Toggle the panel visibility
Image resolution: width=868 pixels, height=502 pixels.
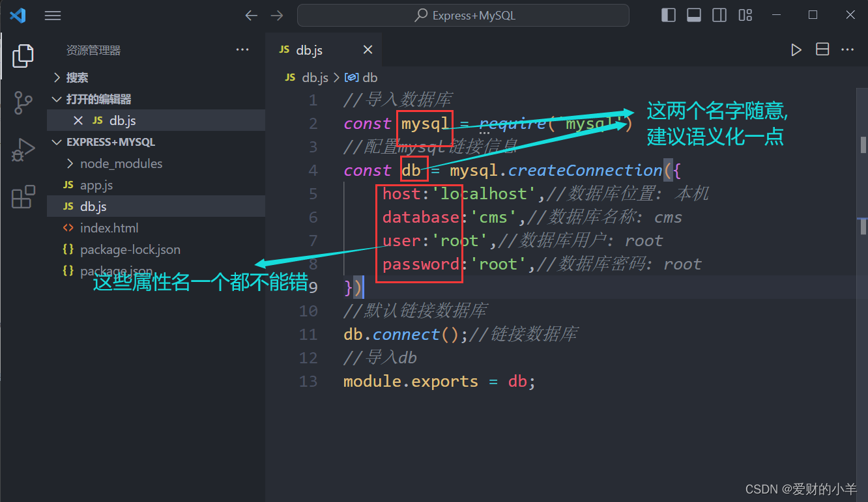click(x=693, y=14)
